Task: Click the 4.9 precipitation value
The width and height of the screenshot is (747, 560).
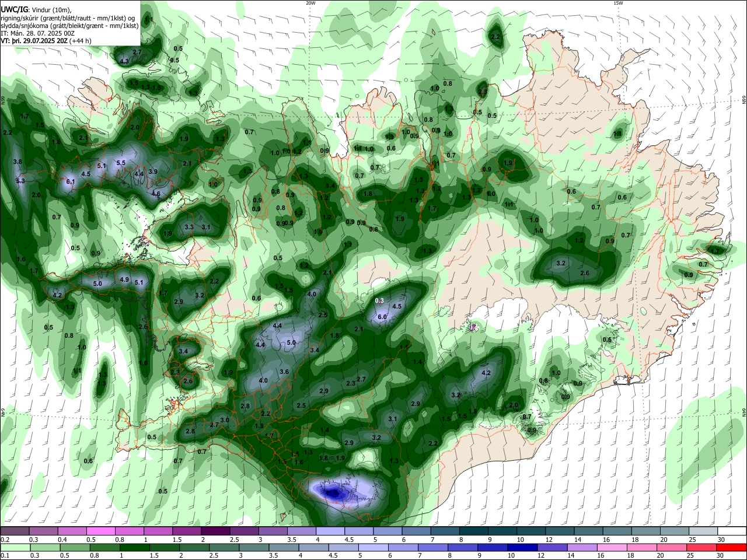Action: [124, 280]
